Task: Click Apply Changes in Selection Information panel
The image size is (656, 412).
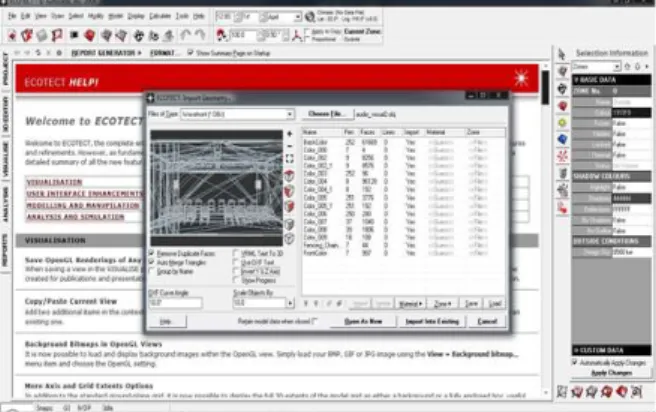Action: point(611,372)
